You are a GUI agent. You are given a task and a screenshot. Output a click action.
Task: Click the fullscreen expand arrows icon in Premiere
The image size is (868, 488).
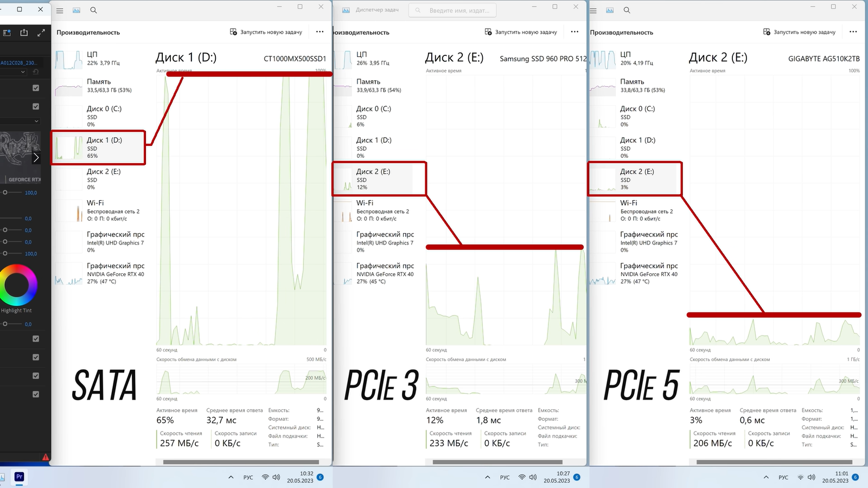(x=41, y=33)
